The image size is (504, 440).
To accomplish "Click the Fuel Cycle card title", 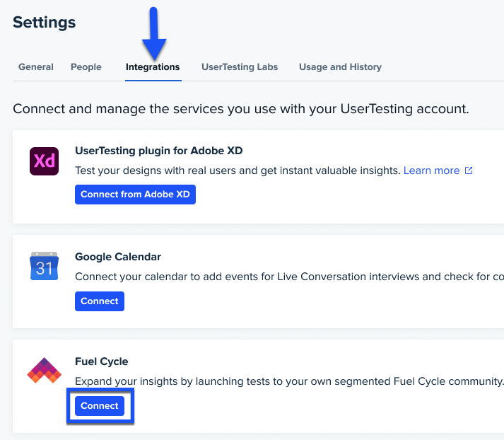I will [102, 361].
